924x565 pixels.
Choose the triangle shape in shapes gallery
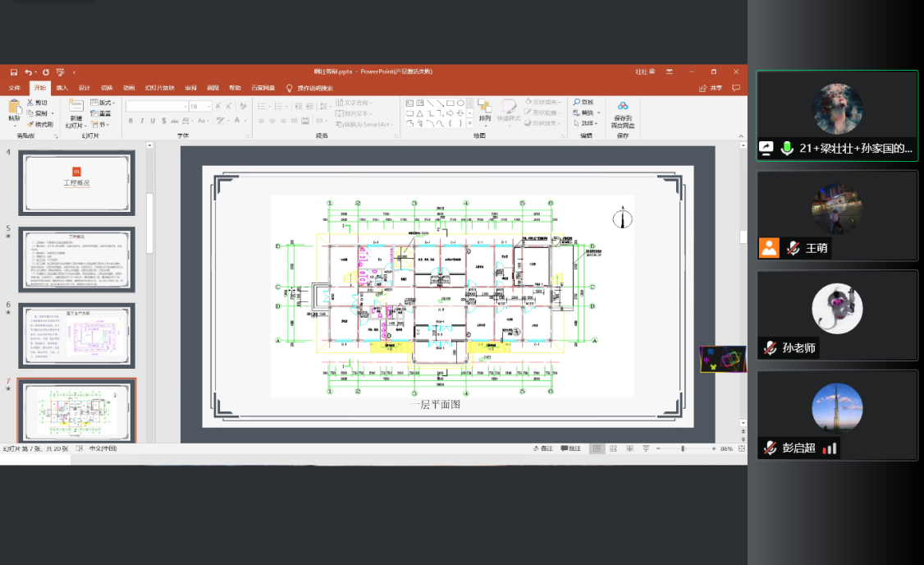[x=419, y=113]
